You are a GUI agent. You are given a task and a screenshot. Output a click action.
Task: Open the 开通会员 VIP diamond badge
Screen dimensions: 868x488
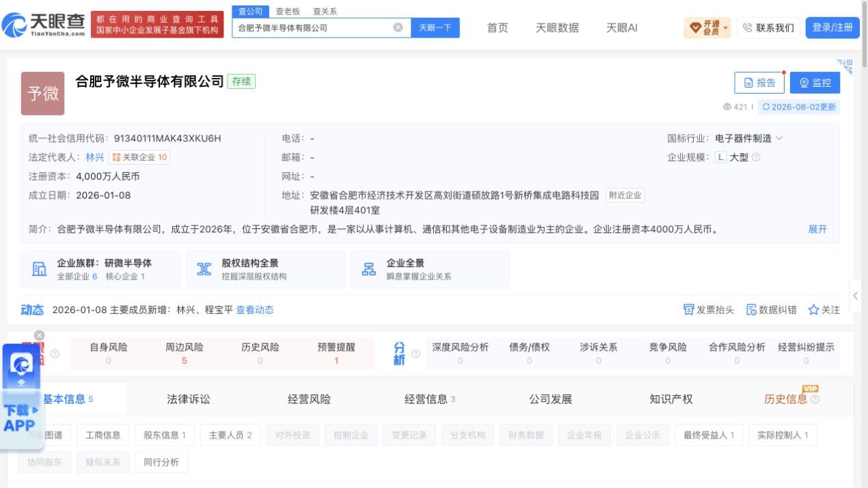(707, 27)
